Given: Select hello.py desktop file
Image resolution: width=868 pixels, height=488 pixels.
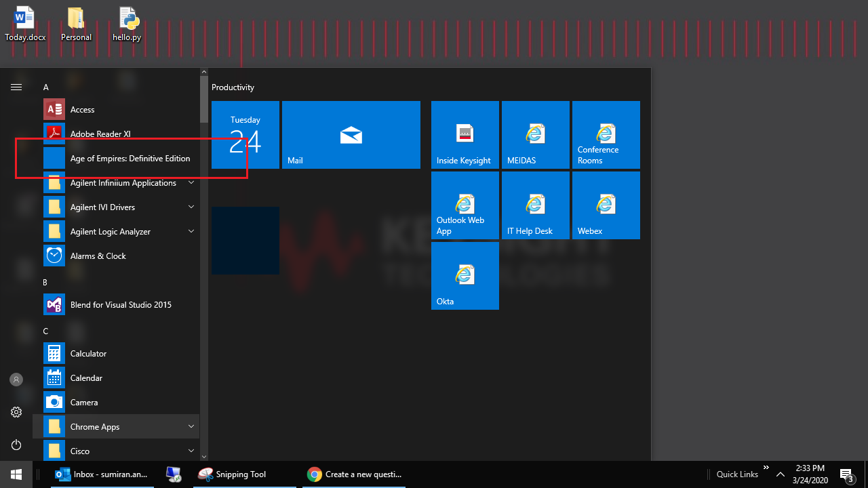Looking at the screenshot, I should point(127,24).
